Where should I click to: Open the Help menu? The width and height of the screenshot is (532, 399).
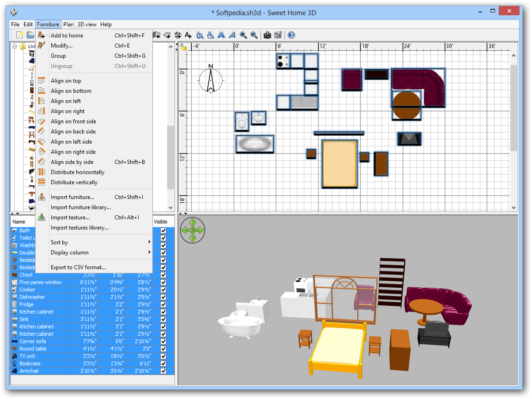click(106, 24)
